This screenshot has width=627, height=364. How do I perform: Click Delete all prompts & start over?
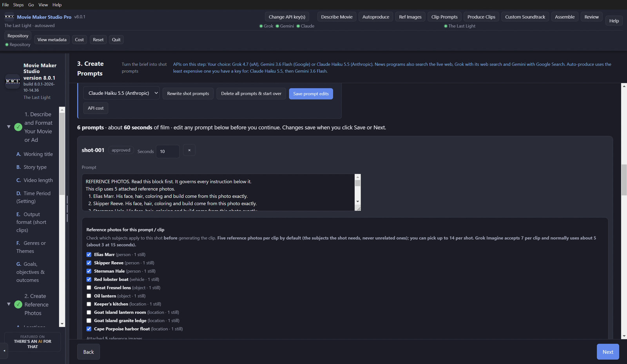251,94
